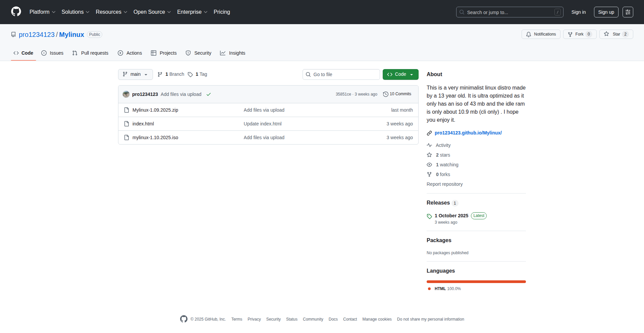The height and width of the screenshot is (333, 644).
Task: Open the Open Source menu
Action: click(152, 12)
